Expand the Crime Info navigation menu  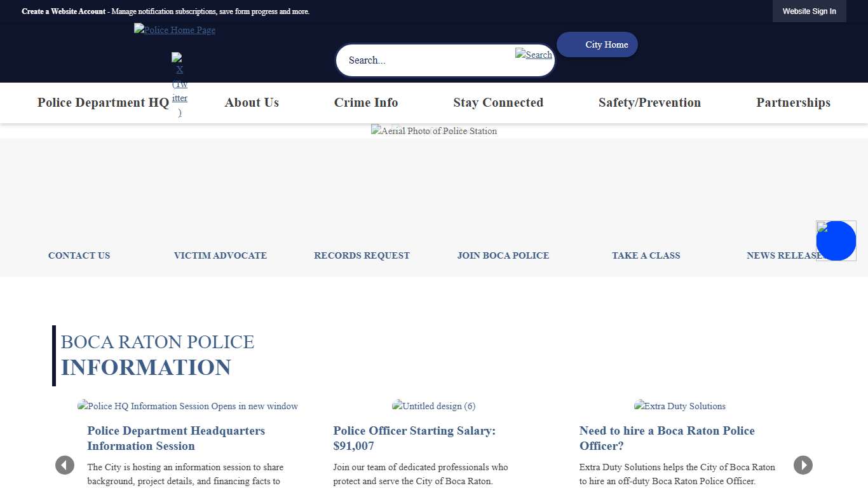coord(366,102)
